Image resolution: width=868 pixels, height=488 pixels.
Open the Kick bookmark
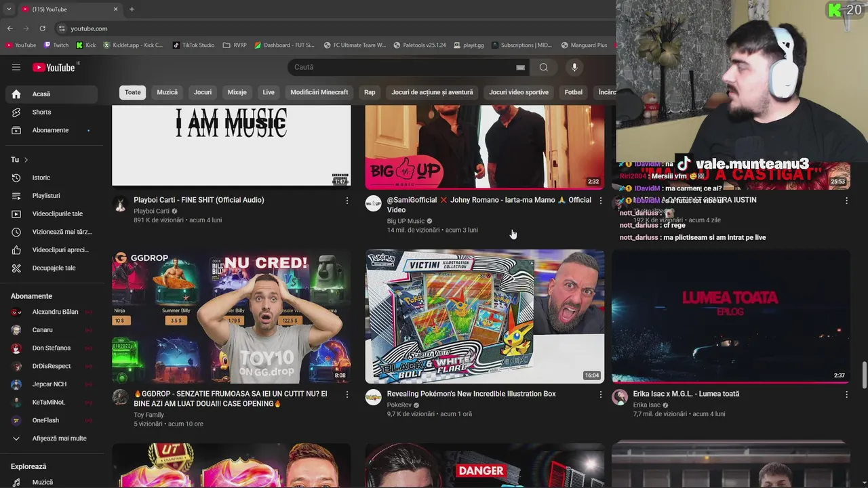coord(85,45)
